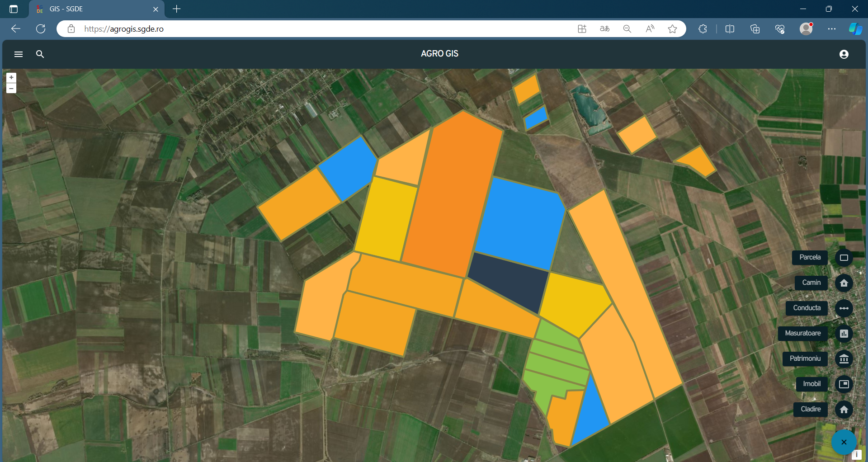Open the hamburger menu in AGRO GIS

(19, 54)
